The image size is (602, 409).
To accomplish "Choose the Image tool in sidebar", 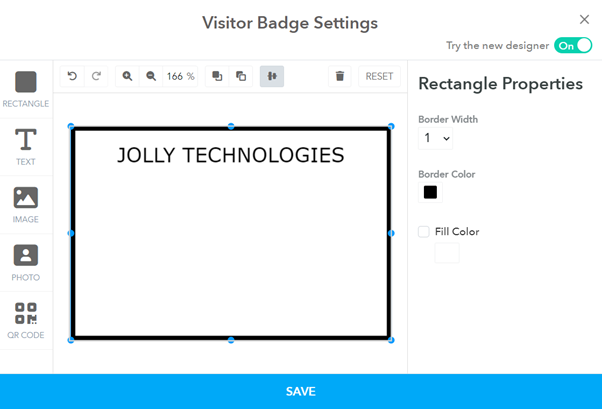I will [x=26, y=204].
